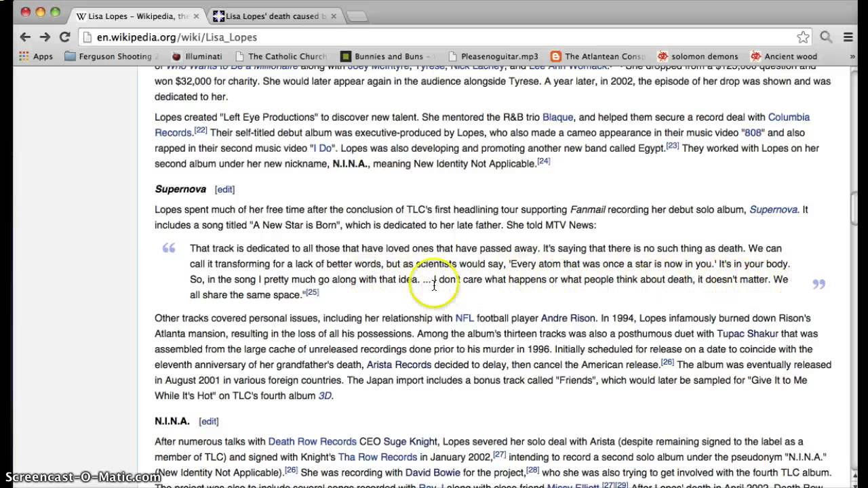Click the edit link next to Supernova heading
868x488 pixels.
coord(224,190)
